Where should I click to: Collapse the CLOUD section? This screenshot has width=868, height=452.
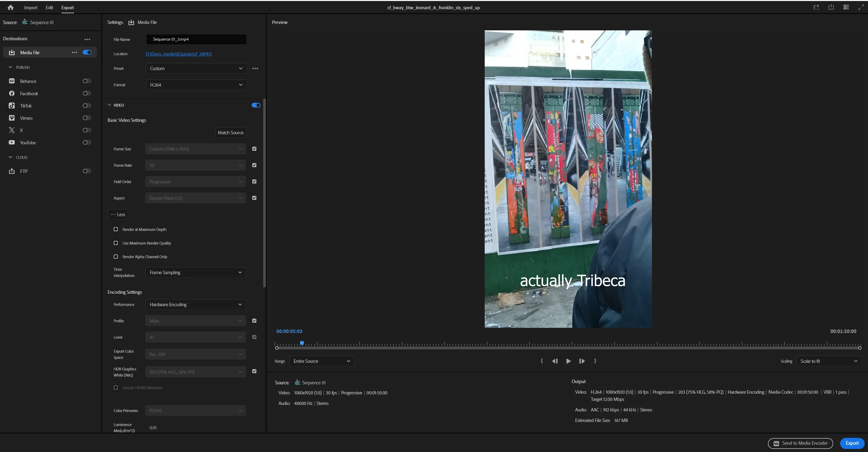[x=10, y=157]
